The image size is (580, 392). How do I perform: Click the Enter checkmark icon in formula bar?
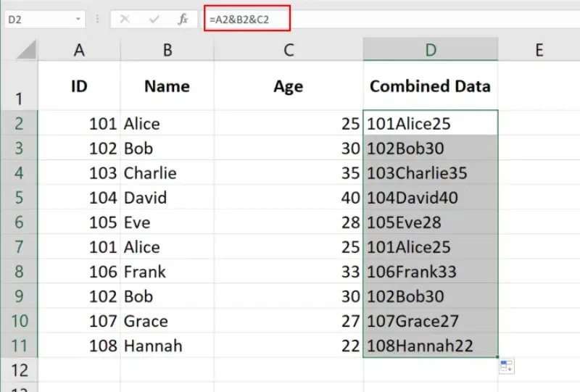click(154, 20)
